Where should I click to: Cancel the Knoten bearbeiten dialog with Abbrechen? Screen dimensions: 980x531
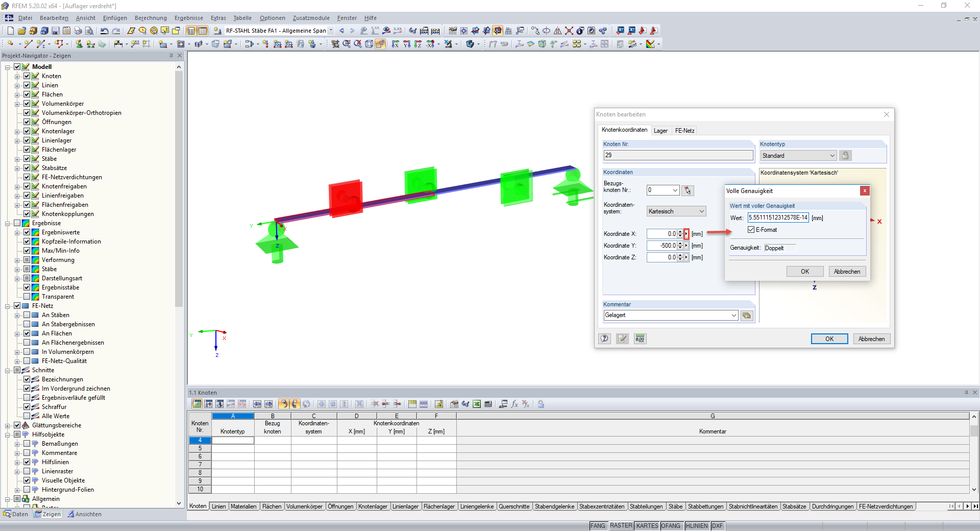871,339
